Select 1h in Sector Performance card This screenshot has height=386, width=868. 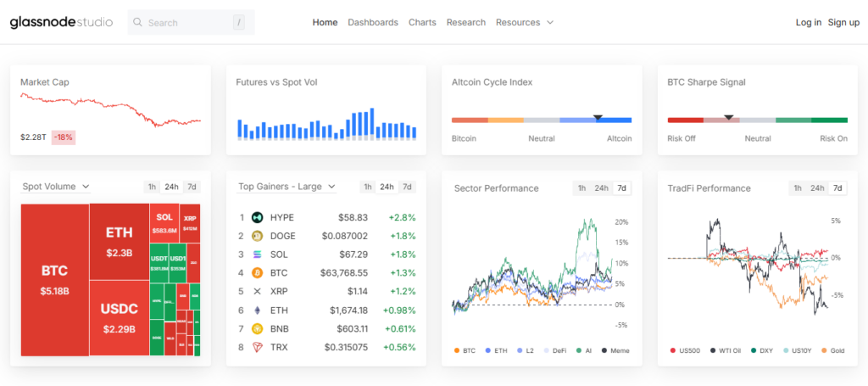pos(581,188)
